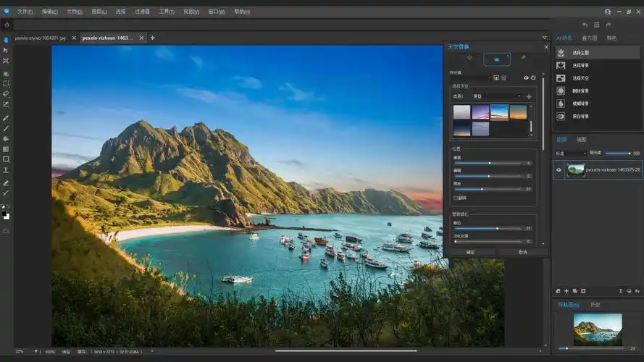Toggle the preview eye in sky replacement panel

pyautogui.click(x=526, y=77)
